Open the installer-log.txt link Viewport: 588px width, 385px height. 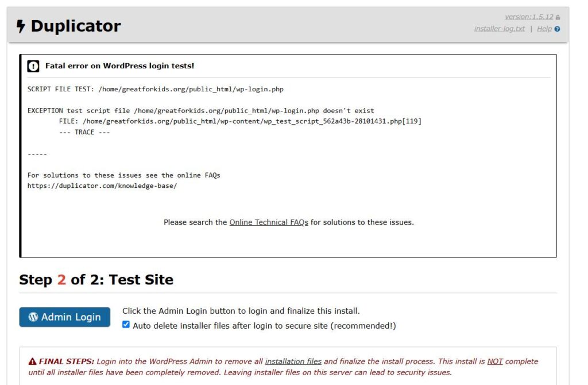coord(499,29)
